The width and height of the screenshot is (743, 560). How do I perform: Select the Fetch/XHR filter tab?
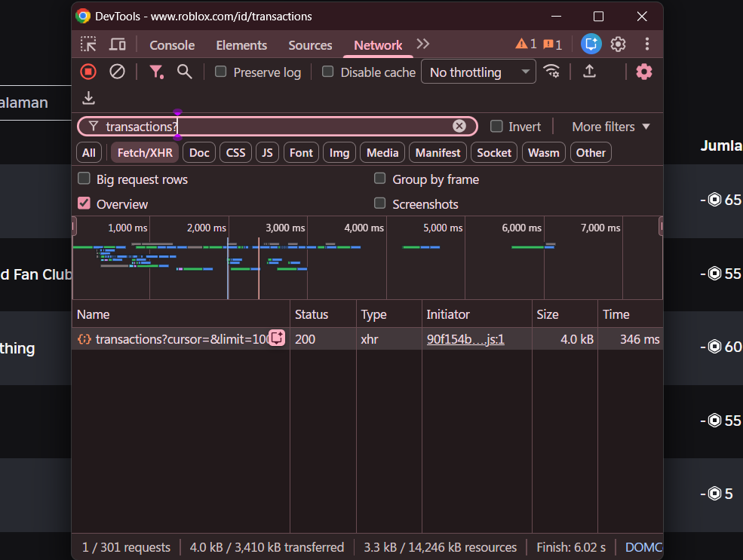click(144, 152)
